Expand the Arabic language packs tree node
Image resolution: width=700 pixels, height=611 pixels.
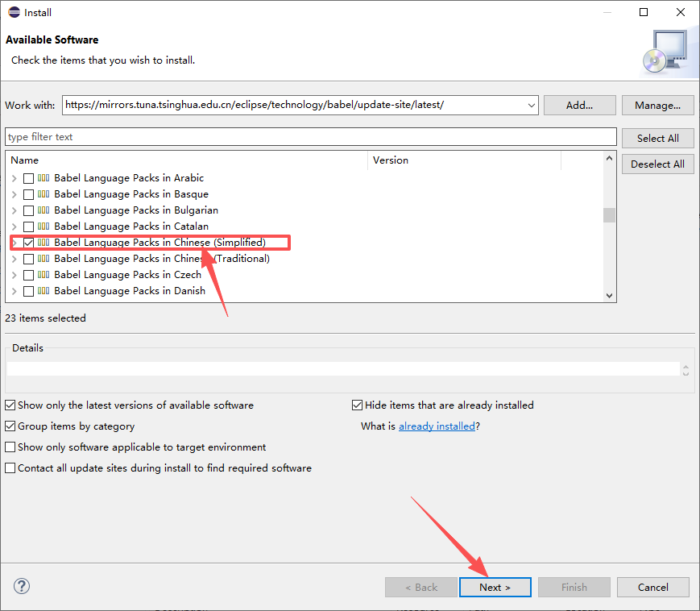tap(14, 178)
